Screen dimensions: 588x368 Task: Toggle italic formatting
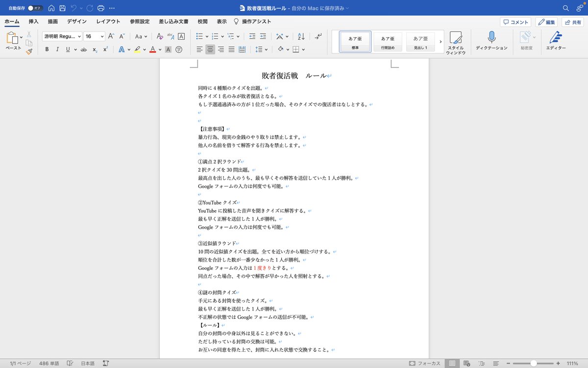pyautogui.click(x=57, y=50)
